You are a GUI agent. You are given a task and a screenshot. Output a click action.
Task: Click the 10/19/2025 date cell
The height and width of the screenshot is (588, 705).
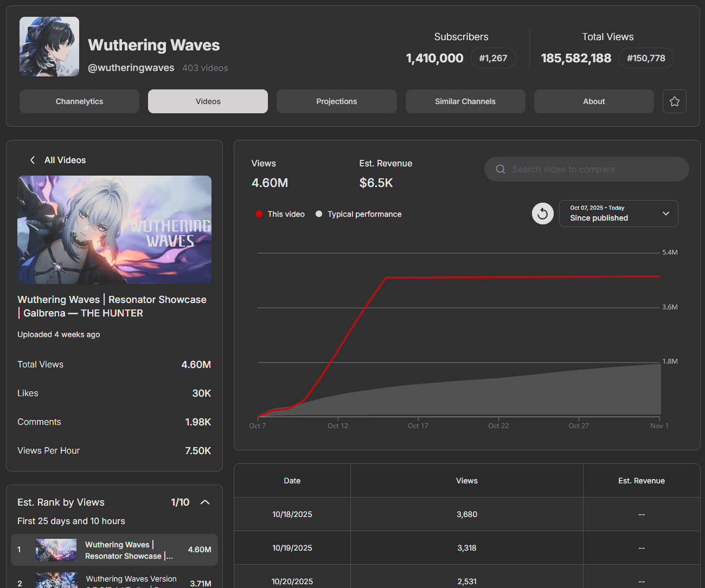click(292, 548)
